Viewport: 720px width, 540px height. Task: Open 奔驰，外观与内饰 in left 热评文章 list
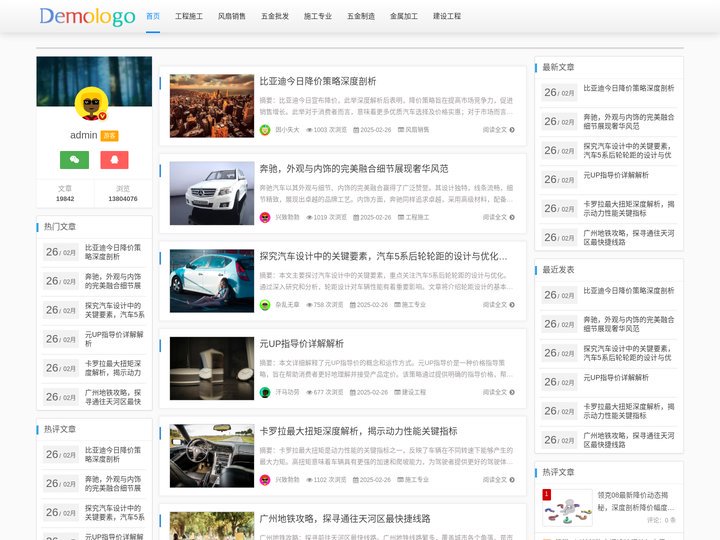tap(113, 484)
